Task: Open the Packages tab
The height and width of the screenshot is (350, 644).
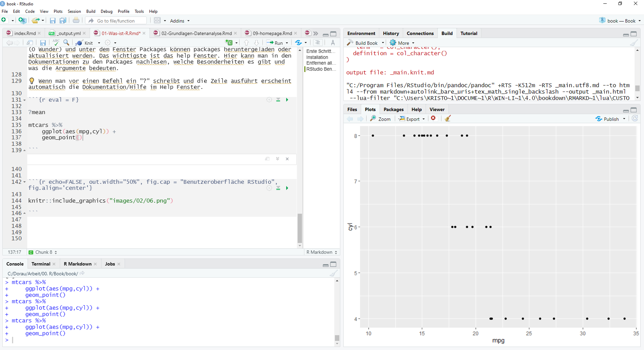Action: point(393,109)
